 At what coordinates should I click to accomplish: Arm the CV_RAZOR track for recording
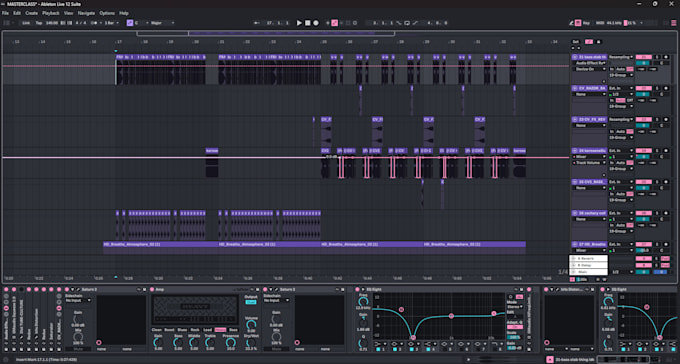pyautogui.click(x=666, y=88)
